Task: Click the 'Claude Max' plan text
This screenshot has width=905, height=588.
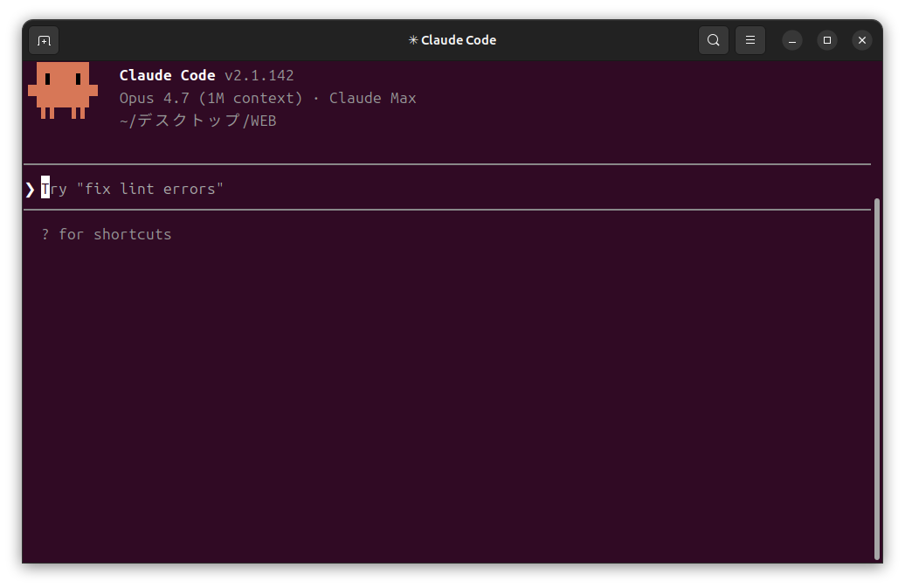Action: pos(373,98)
